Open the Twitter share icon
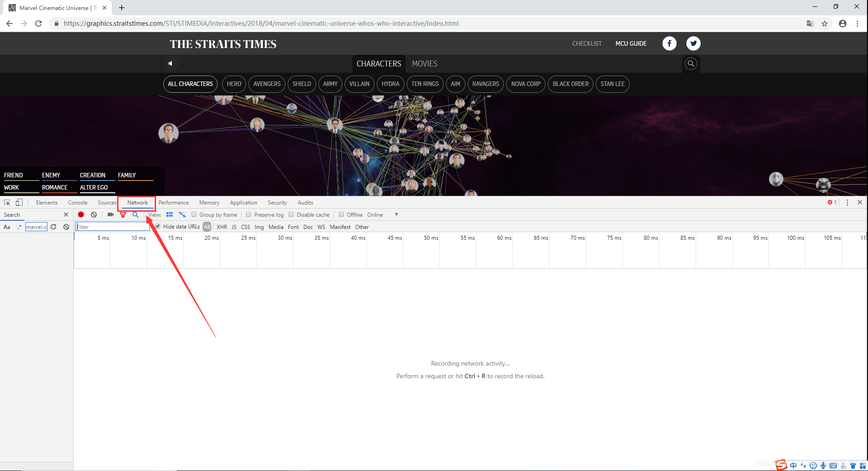868x471 pixels. [x=693, y=43]
